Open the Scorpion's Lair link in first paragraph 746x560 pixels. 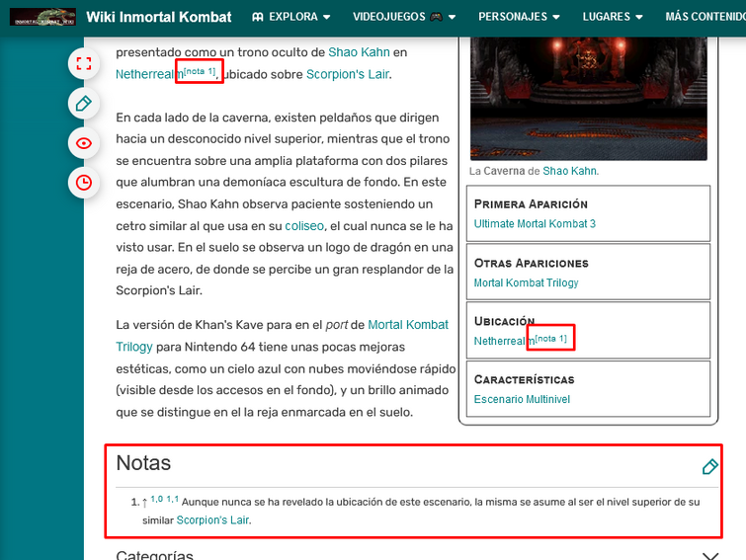coord(348,74)
